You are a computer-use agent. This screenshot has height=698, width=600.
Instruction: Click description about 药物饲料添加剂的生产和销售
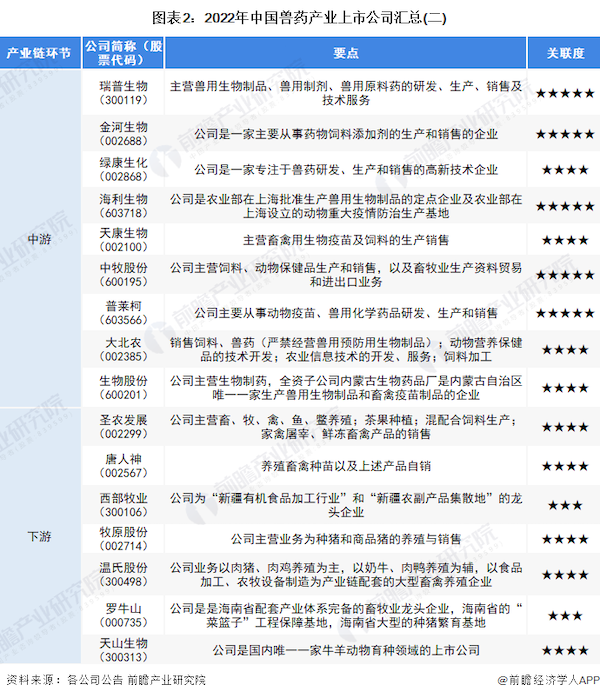(x=346, y=134)
